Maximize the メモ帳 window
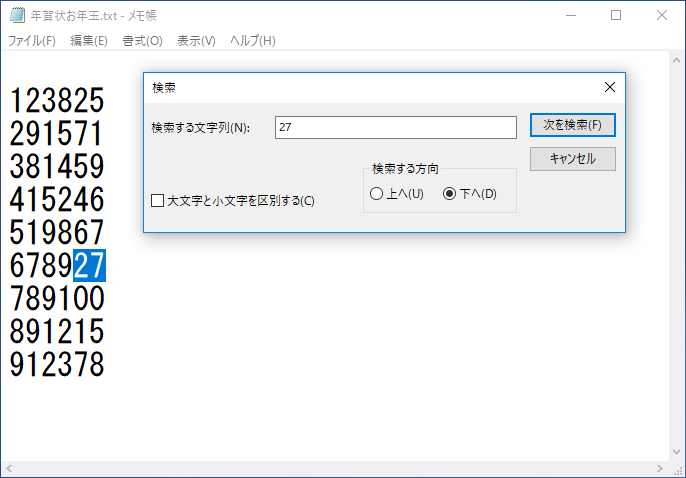 616,16
